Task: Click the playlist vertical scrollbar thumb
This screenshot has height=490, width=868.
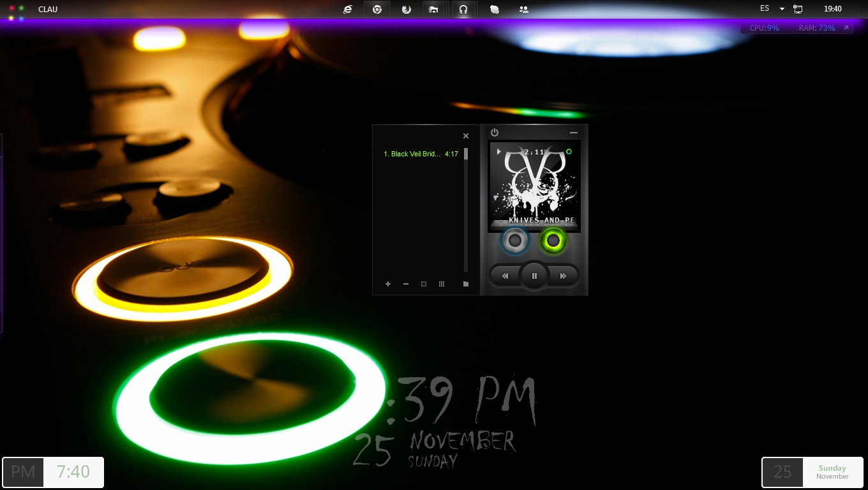Action: point(466,154)
